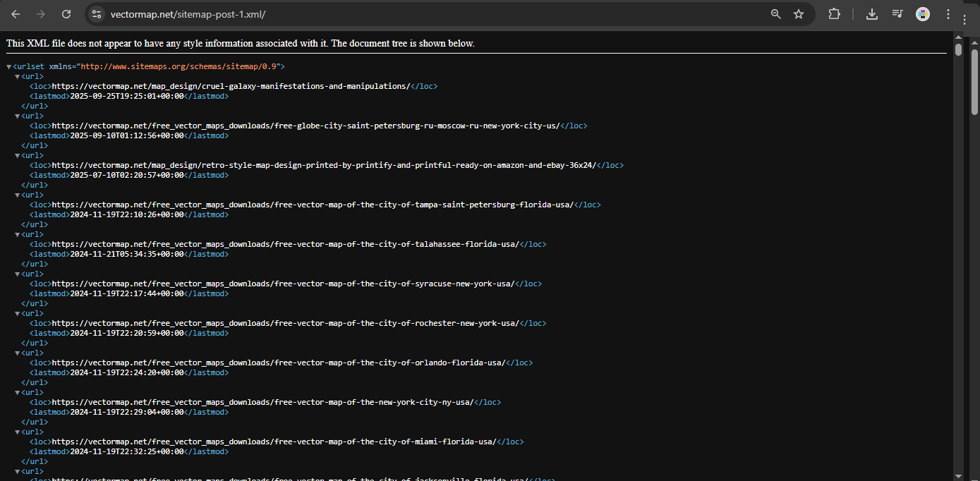The width and height of the screenshot is (980, 481).
Task: Collapse the Tampa Florida url entry
Action: click(18, 194)
